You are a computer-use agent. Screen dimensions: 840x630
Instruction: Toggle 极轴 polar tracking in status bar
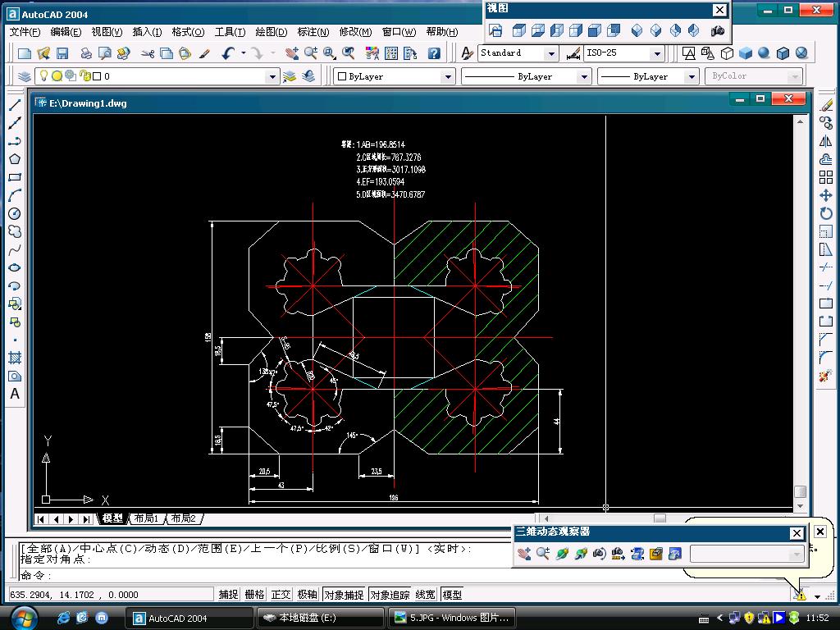pyautogui.click(x=307, y=595)
